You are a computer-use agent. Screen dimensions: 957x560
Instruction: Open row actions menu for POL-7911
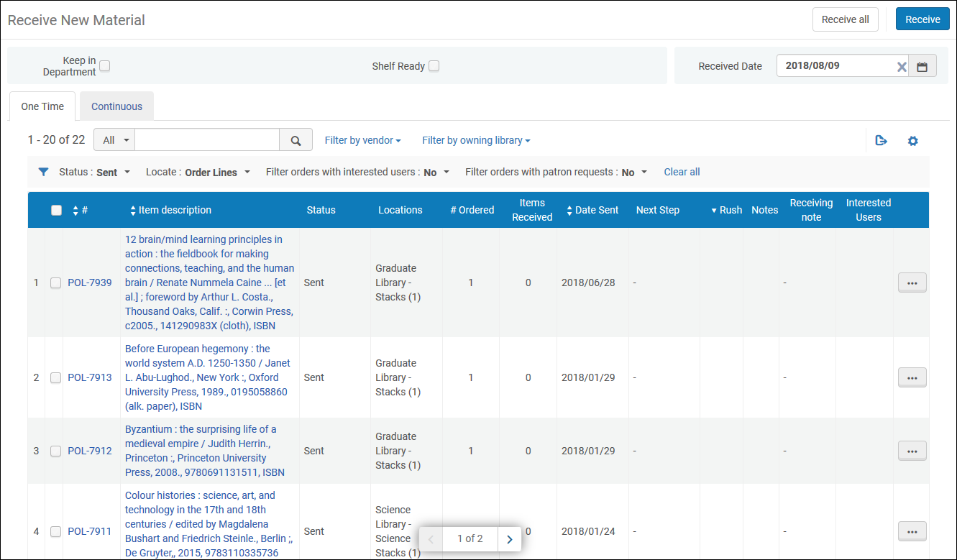coord(912,531)
